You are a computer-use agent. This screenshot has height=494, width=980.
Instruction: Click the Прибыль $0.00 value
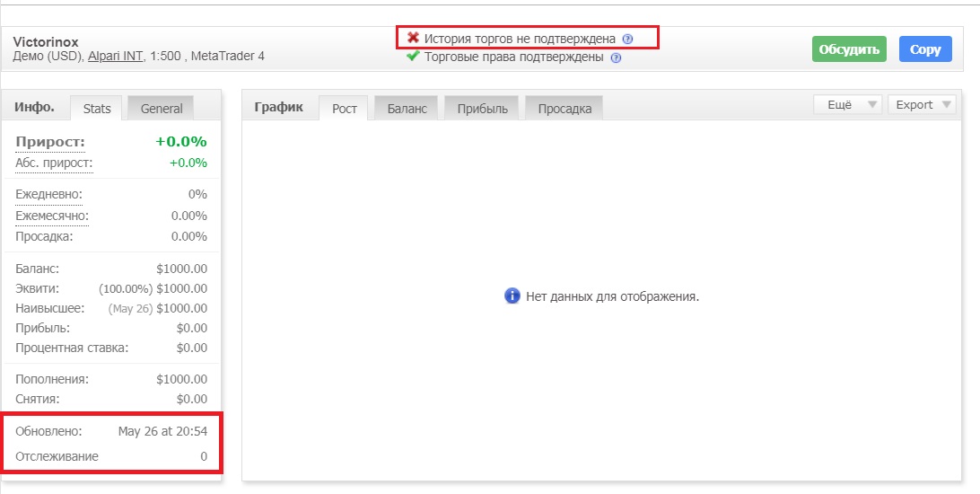192,329
